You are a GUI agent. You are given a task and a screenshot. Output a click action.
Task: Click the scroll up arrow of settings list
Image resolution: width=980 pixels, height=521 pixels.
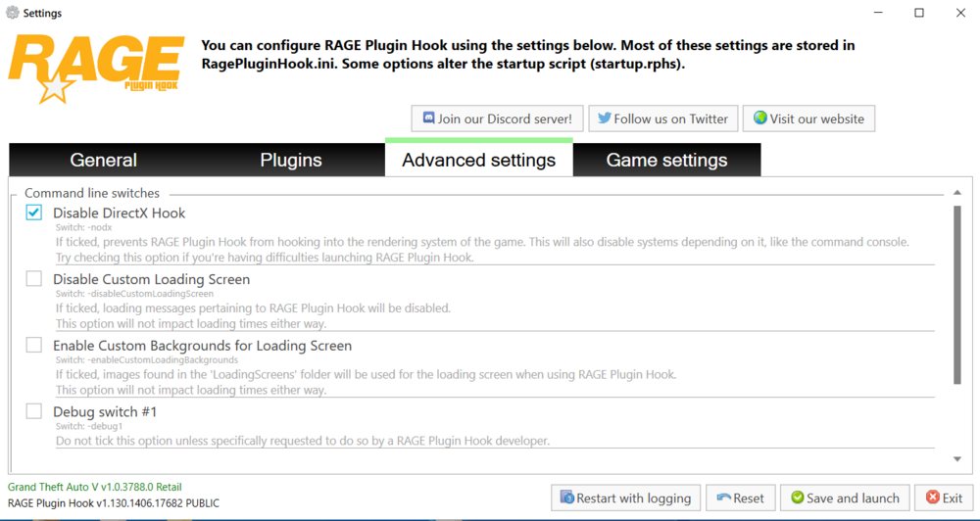click(x=956, y=193)
